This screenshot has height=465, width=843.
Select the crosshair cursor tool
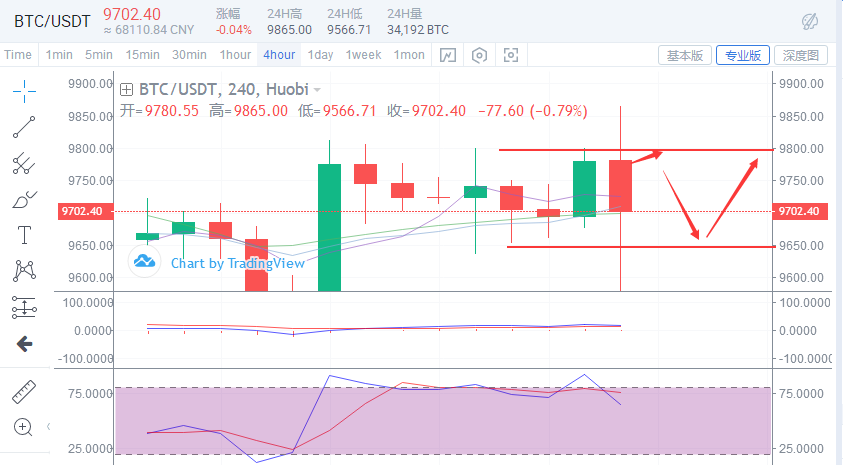coord(24,91)
